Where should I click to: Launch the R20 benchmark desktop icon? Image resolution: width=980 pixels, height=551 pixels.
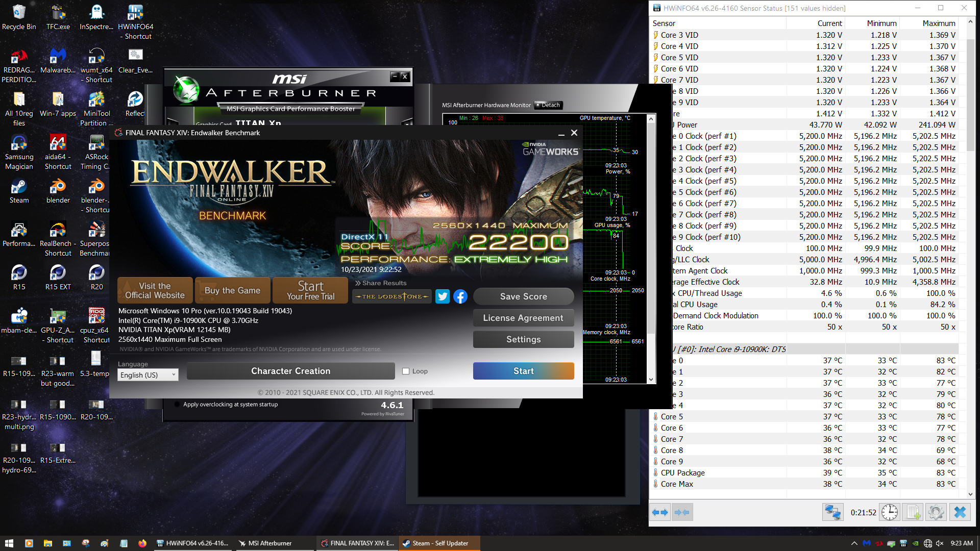click(96, 278)
